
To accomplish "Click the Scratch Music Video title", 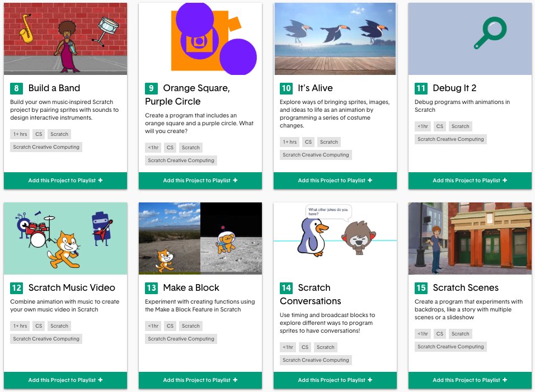I will tap(72, 287).
